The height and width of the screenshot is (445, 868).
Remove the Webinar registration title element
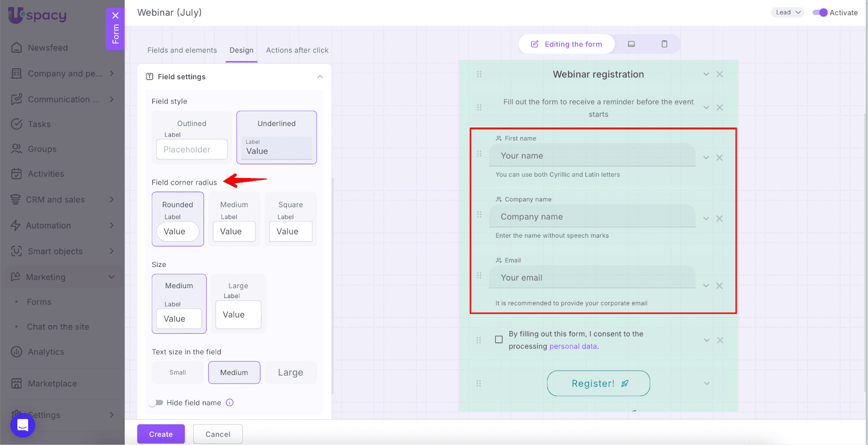coord(719,74)
